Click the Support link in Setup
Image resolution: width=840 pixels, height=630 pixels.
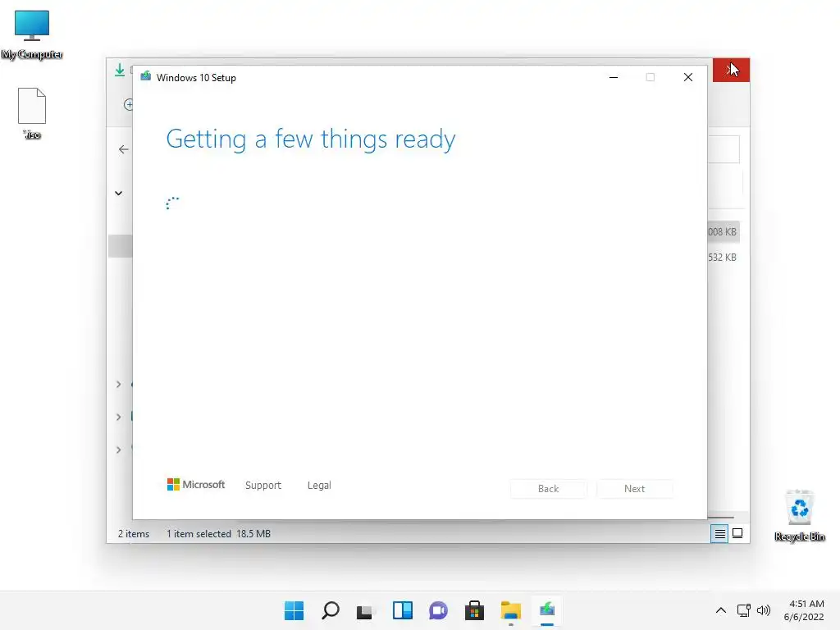coord(263,486)
